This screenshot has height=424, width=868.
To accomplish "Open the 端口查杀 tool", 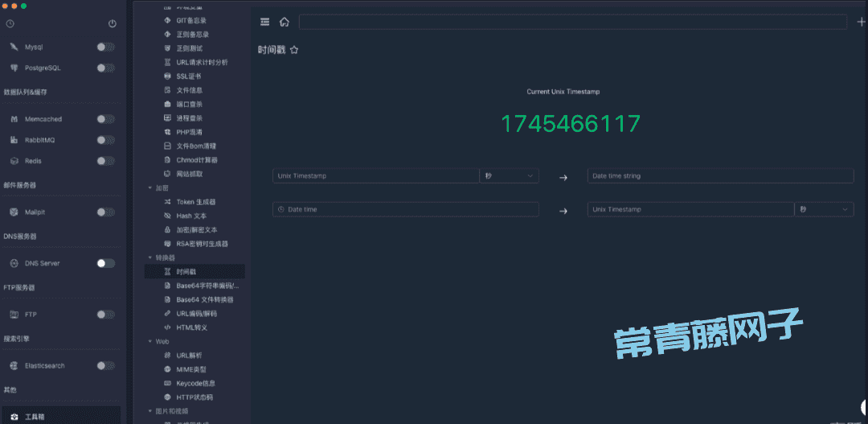I will point(194,105).
